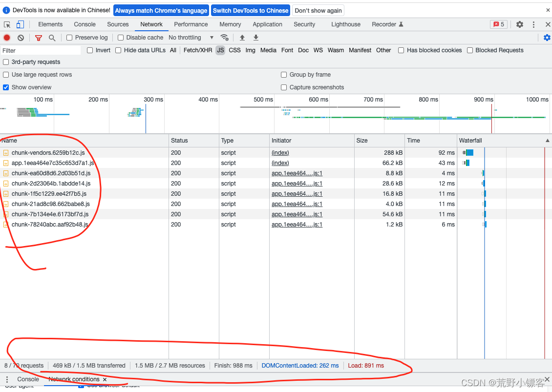This screenshot has height=392, width=552.
Task: Enable Use large request rows
Action: click(x=6, y=75)
